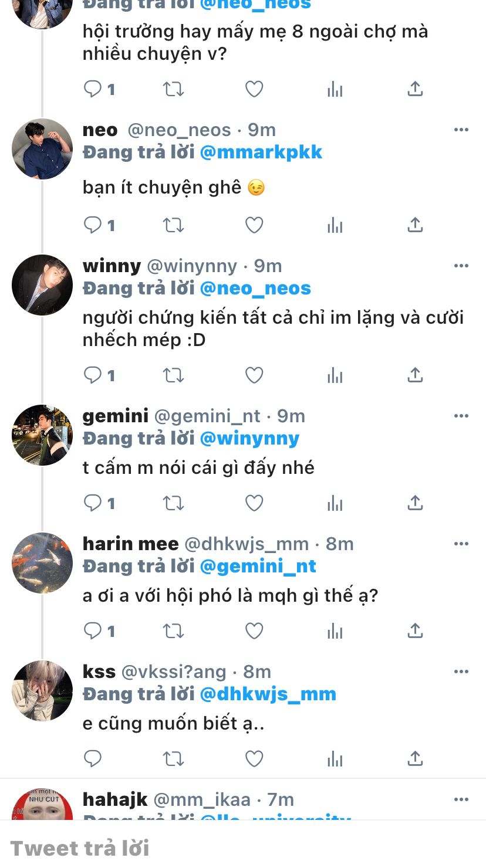Retweet harin mee's reply
486x868 pixels.
[173, 631]
